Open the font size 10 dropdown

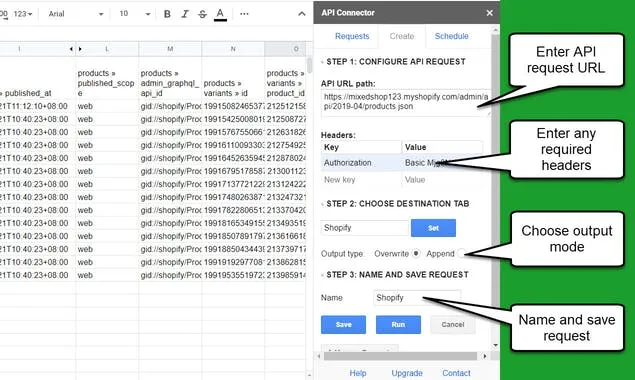point(135,14)
